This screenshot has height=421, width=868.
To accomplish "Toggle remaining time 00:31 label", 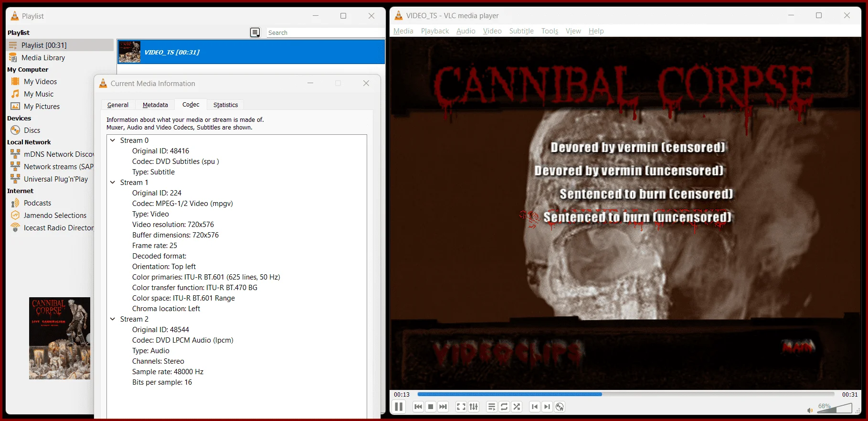I will pos(850,395).
